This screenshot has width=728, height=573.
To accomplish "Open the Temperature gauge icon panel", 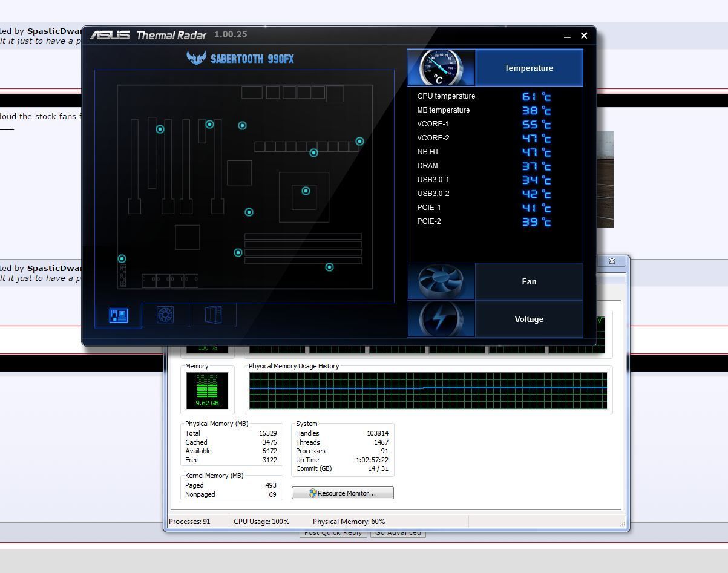I will tap(441, 68).
